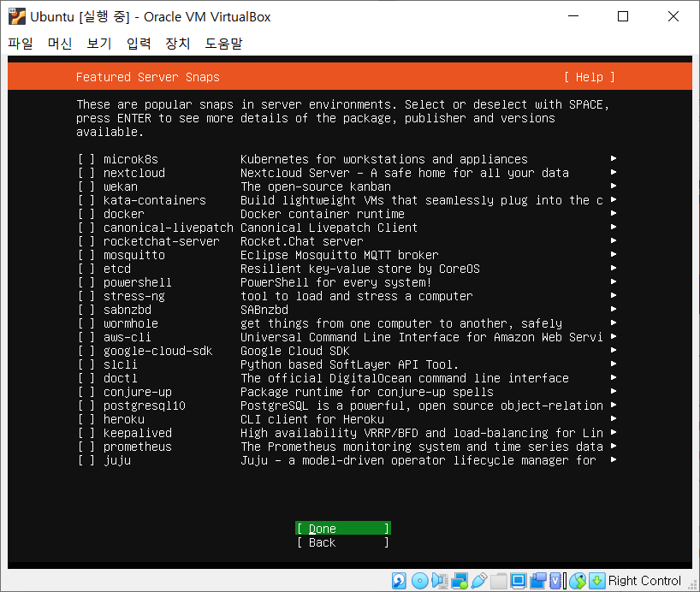This screenshot has width=700, height=592.
Task: Check the prometheus checkbox
Action: (x=86, y=447)
